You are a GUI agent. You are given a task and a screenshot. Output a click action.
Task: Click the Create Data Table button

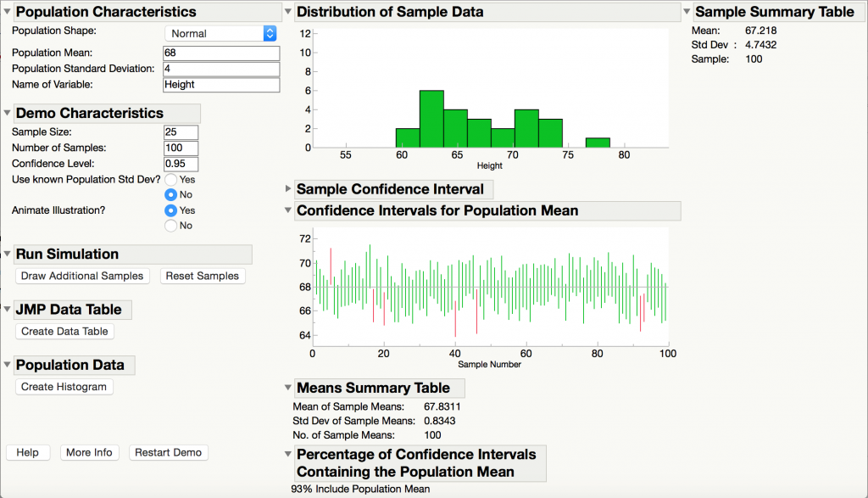pos(65,332)
